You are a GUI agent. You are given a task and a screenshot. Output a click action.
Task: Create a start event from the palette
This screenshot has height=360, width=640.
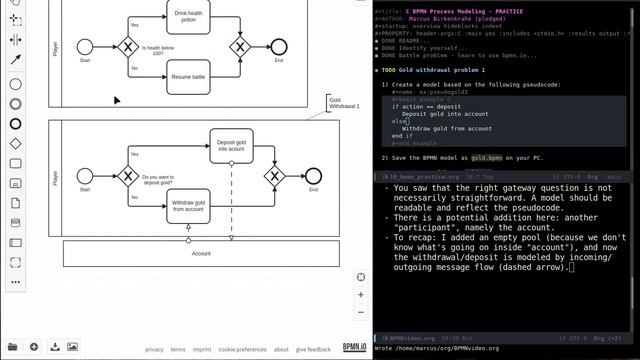tap(16, 84)
